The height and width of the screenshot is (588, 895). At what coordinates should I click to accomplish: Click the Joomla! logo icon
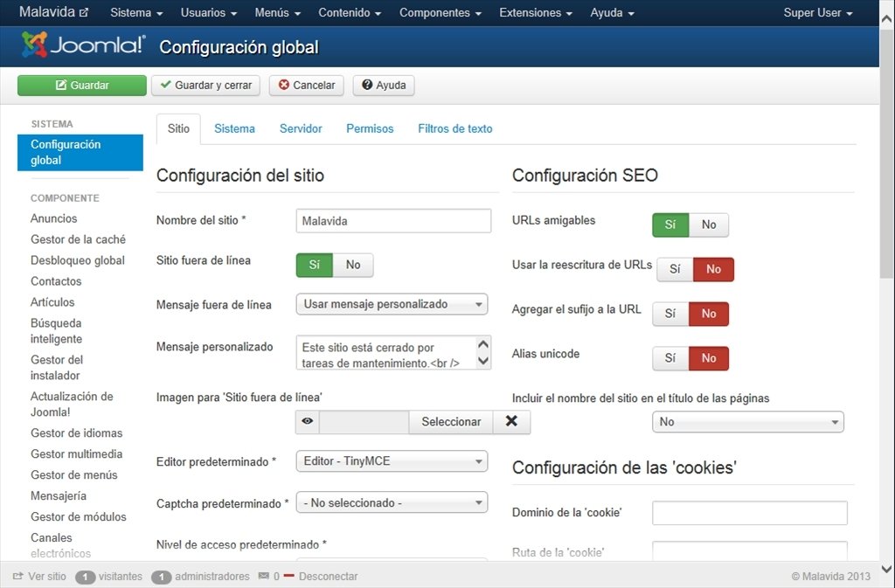34,45
